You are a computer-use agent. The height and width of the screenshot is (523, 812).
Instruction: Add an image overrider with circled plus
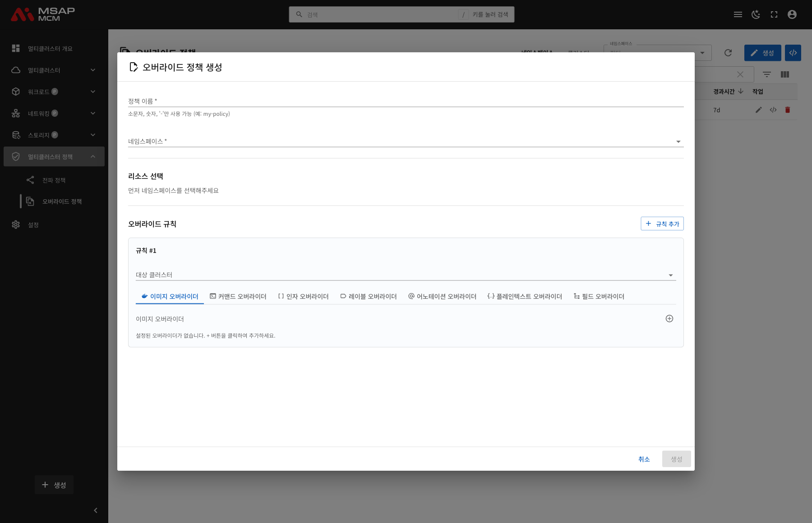[669, 319]
